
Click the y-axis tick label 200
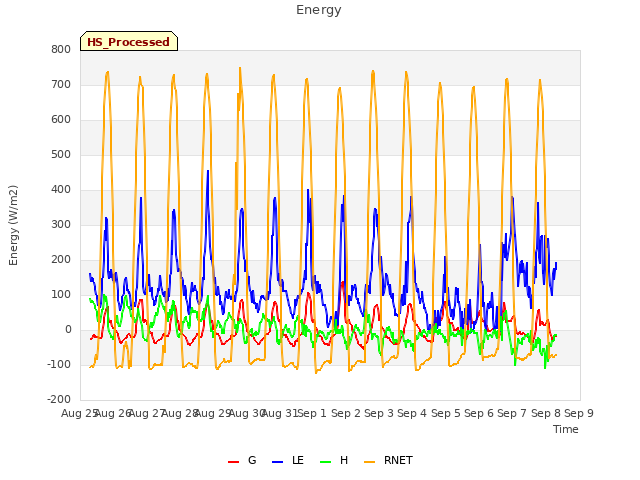(x=61, y=260)
